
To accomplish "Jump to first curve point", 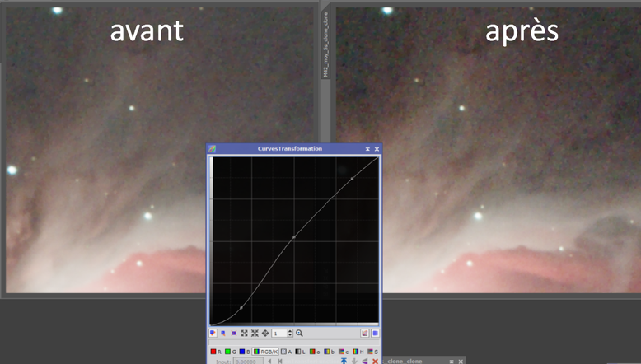I will click(280, 362).
